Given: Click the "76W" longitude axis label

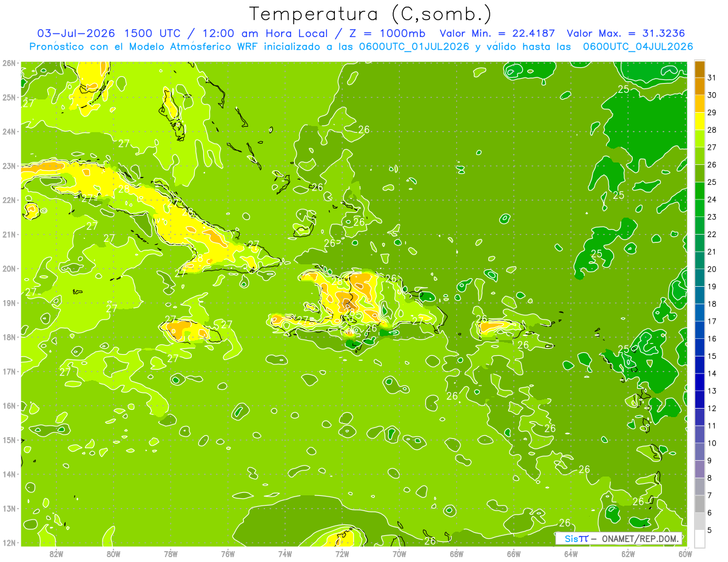Looking at the screenshot, I should pos(227,554).
